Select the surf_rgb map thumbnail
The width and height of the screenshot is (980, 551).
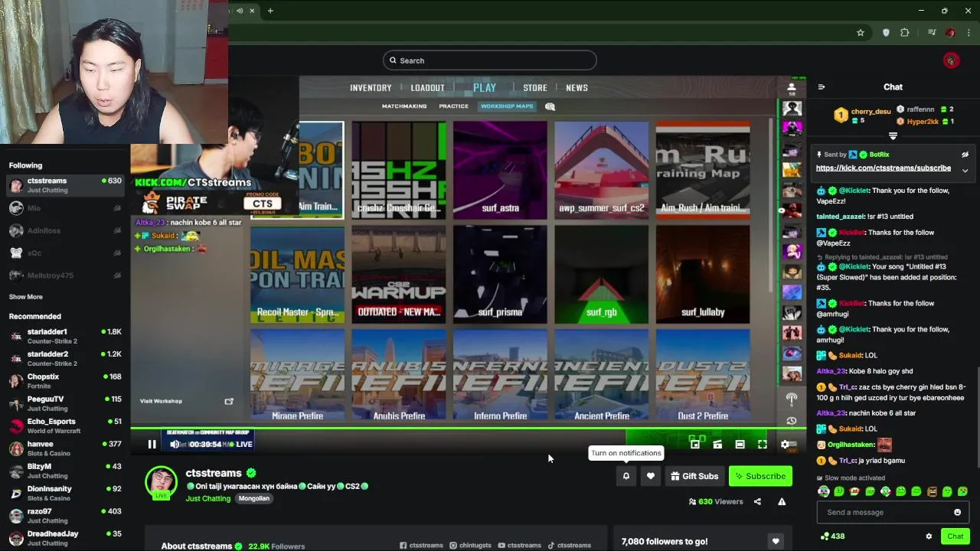point(601,274)
